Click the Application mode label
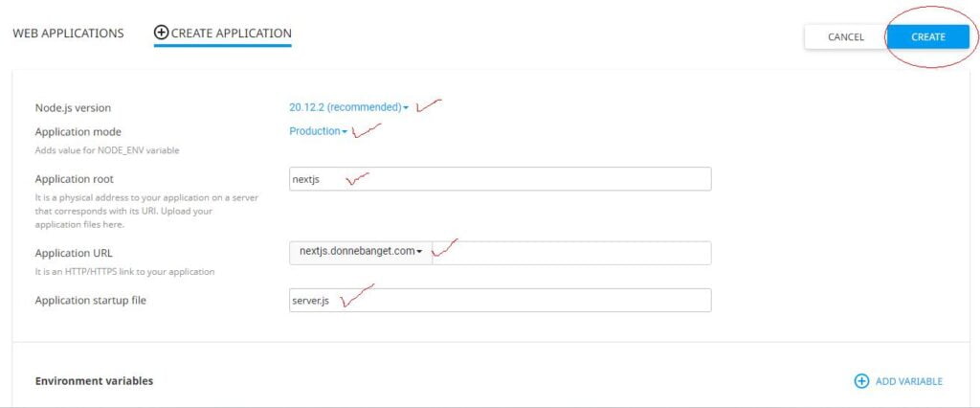 [x=78, y=132]
